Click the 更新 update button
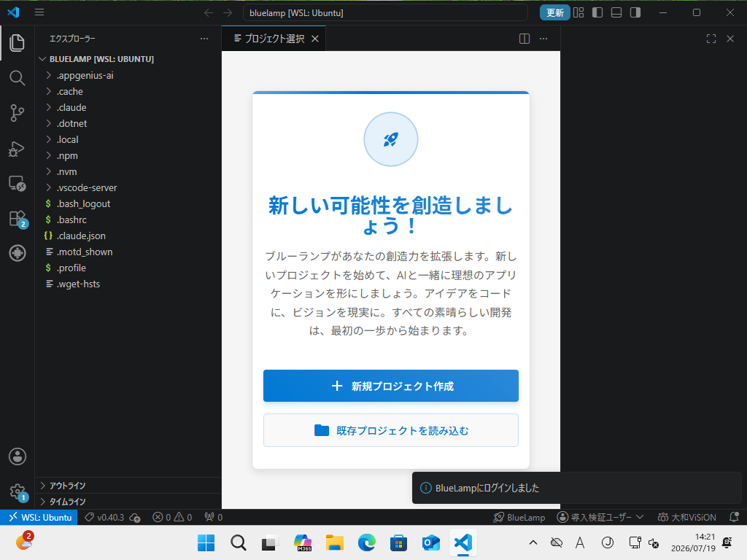The height and width of the screenshot is (560, 747). (x=554, y=13)
